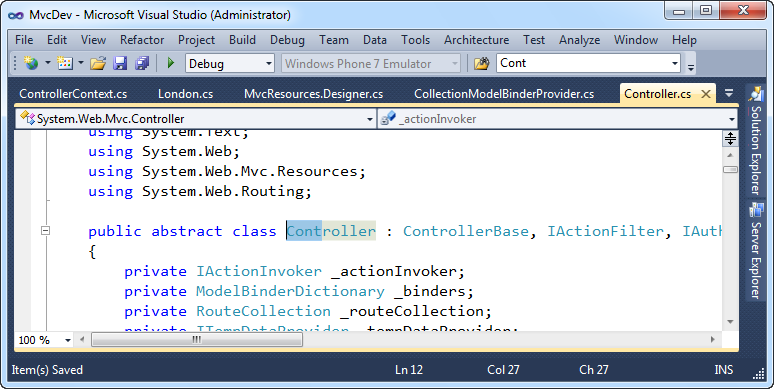Open the toolbar options overflow arrow
774x389 pixels.
coord(691,66)
